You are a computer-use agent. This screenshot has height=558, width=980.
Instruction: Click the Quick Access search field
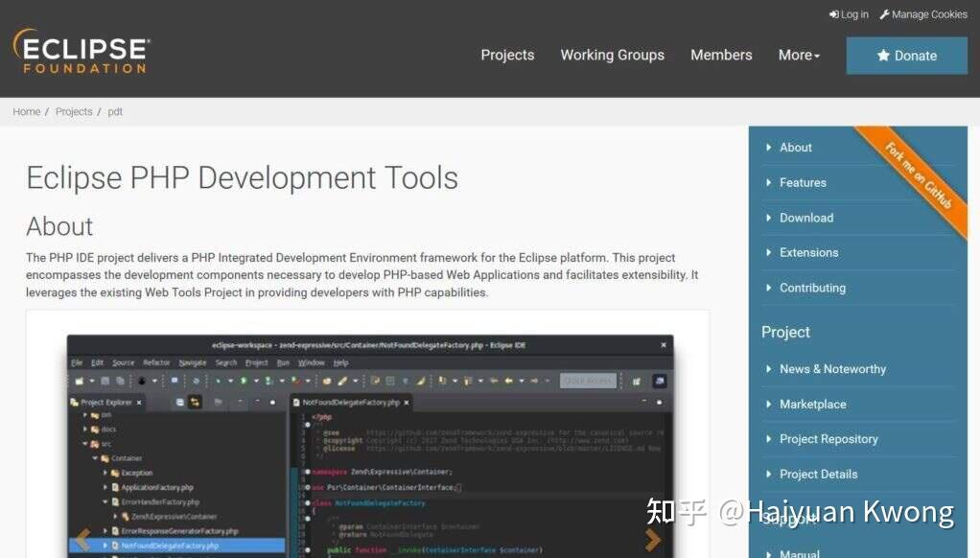point(587,381)
